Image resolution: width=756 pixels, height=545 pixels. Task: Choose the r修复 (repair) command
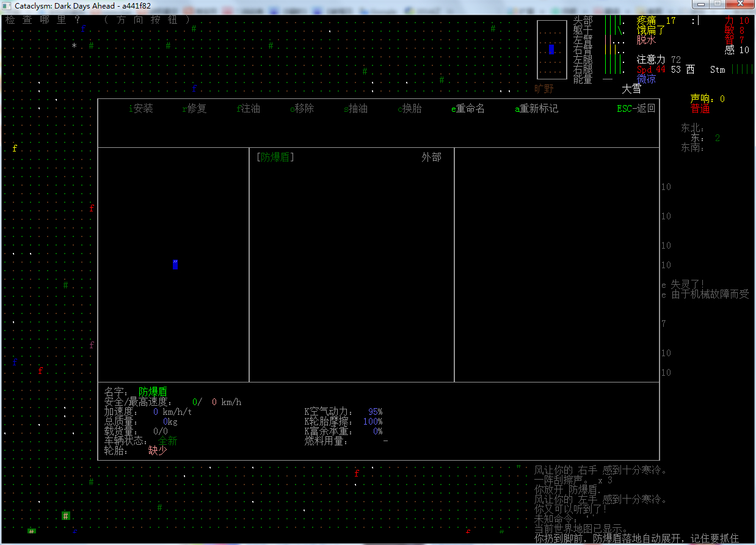pyautogui.click(x=195, y=109)
